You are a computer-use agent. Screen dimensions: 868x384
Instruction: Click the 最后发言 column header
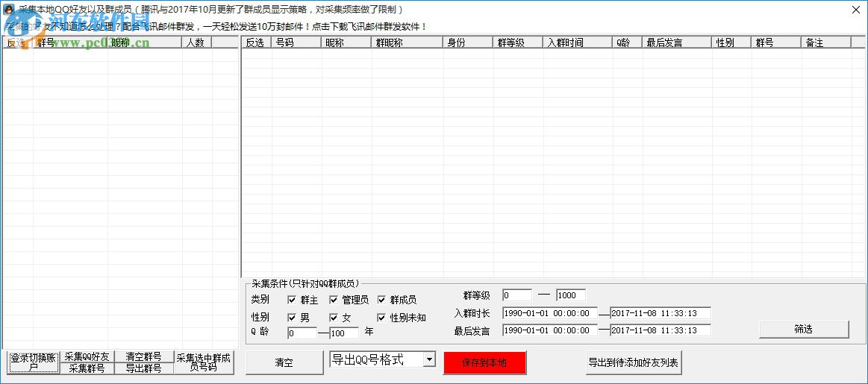[677, 43]
